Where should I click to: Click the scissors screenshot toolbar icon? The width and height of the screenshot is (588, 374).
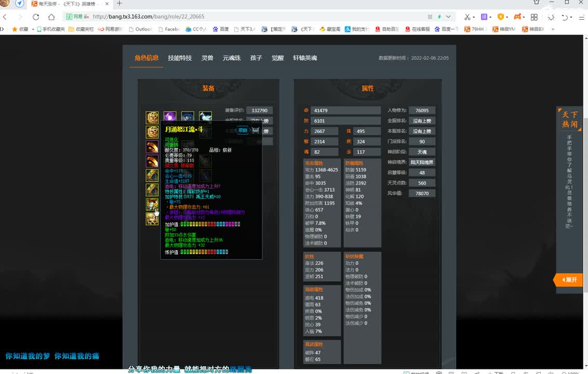467,17
